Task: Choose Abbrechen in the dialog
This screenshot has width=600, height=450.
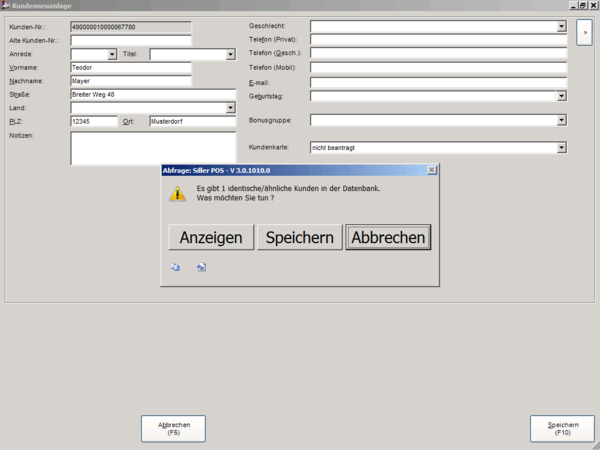Action: point(388,237)
